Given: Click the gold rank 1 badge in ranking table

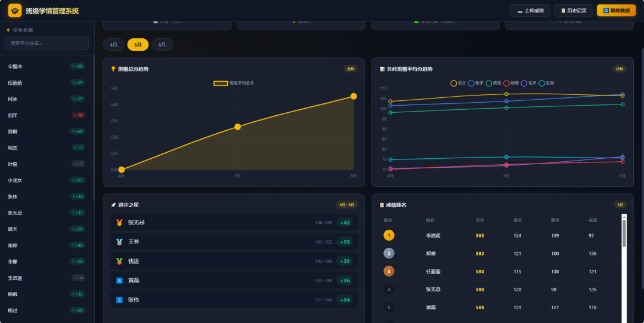Looking at the screenshot, I should (x=389, y=235).
